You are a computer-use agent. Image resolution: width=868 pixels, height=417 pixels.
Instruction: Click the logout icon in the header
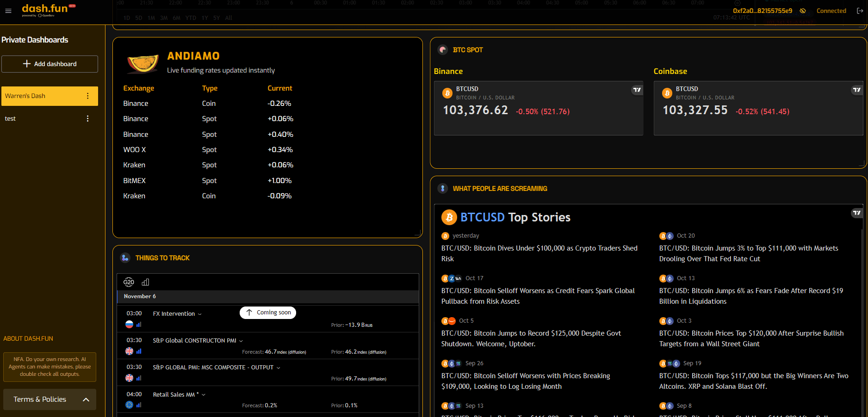point(860,11)
